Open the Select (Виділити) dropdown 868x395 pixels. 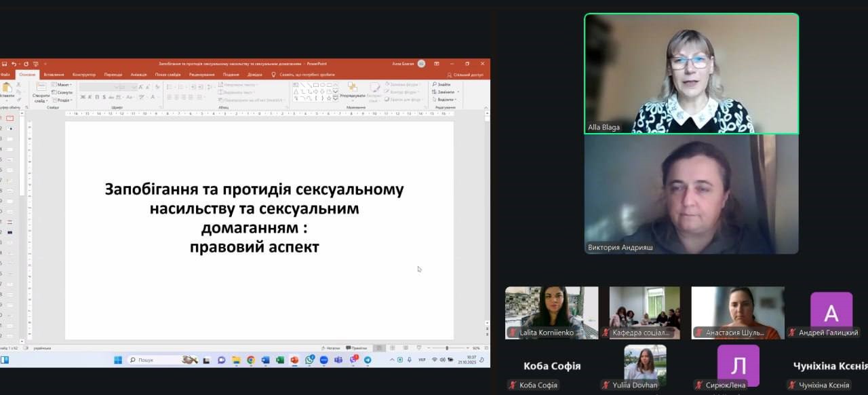click(446, 99)
